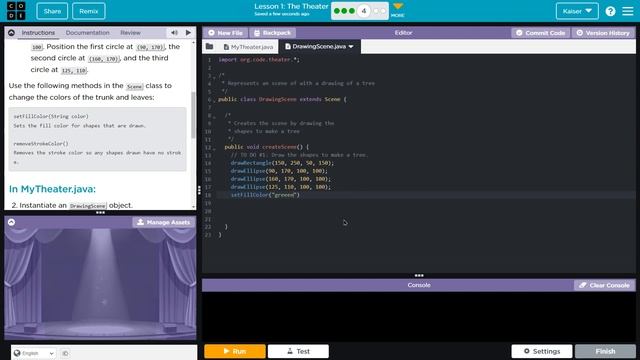
Task: Run the program
Action: [x=235, y=351]
